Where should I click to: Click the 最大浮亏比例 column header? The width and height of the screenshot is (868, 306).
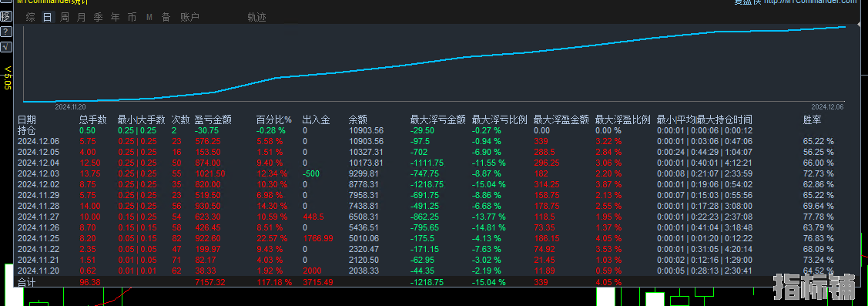[499, 119]
